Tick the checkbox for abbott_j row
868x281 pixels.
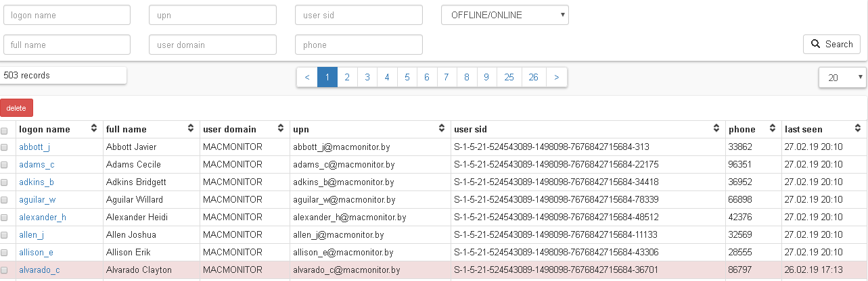pyautogui.click(x=5, y=147)
